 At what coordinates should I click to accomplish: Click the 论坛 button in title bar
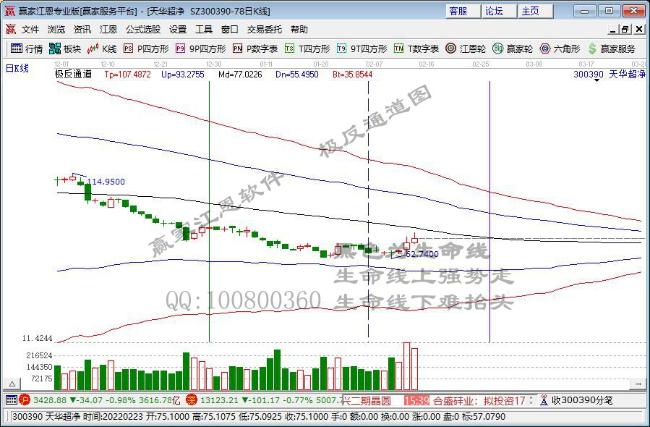coord(499,11)
